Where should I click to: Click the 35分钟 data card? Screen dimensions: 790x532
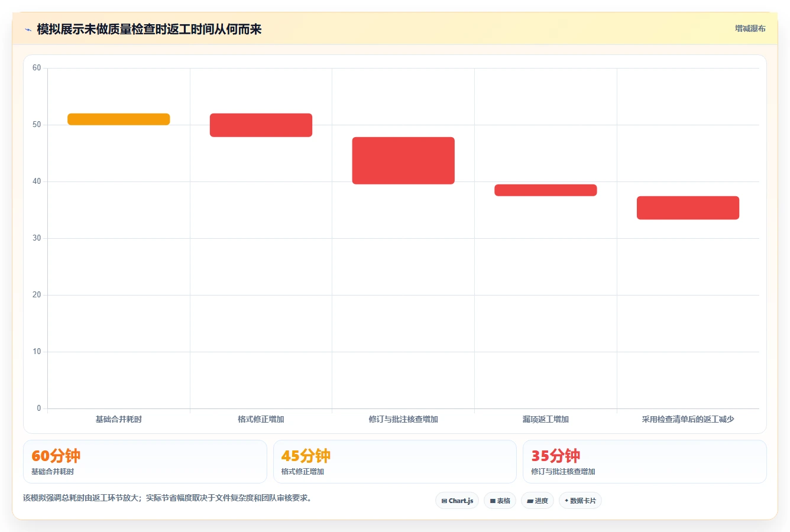point(645,462)
